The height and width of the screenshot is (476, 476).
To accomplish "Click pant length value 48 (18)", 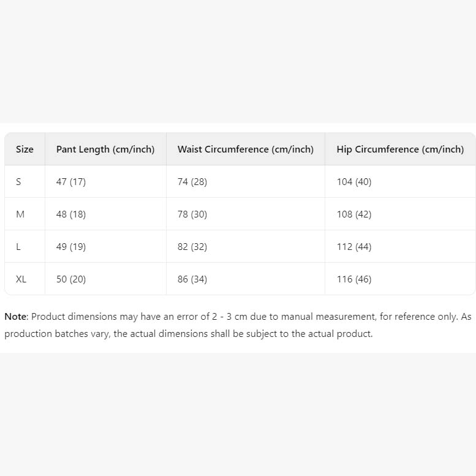I will [x=71, y=214].
